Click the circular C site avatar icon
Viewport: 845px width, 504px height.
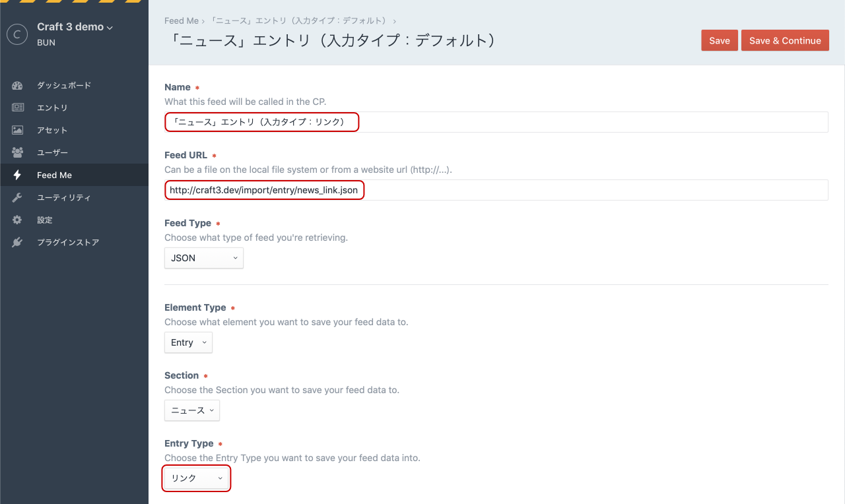(x=17, y=34)
